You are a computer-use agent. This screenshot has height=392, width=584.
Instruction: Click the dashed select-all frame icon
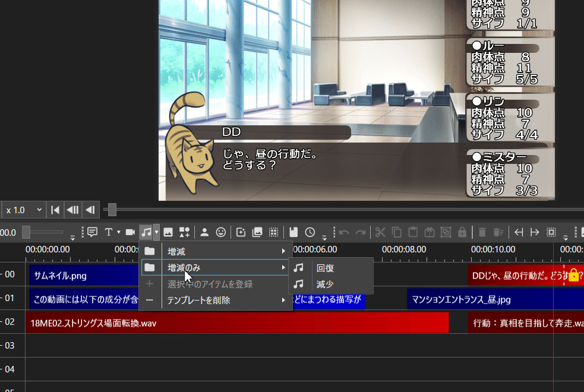[551, 232]
